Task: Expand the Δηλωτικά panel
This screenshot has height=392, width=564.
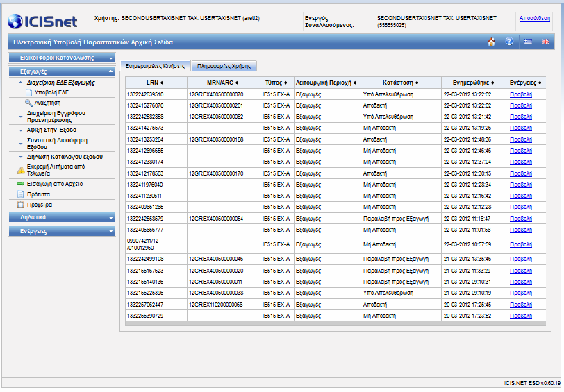Action: [x=62, y=217]
